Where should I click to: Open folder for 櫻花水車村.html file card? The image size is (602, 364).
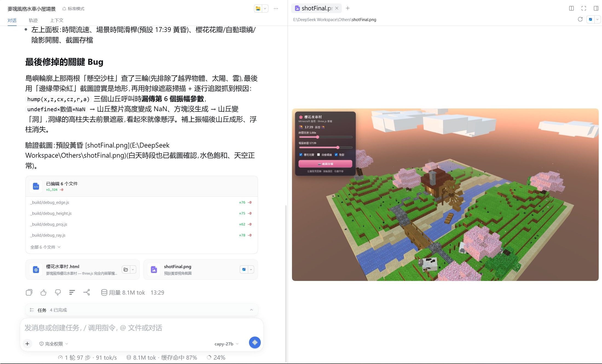point(126,269)
